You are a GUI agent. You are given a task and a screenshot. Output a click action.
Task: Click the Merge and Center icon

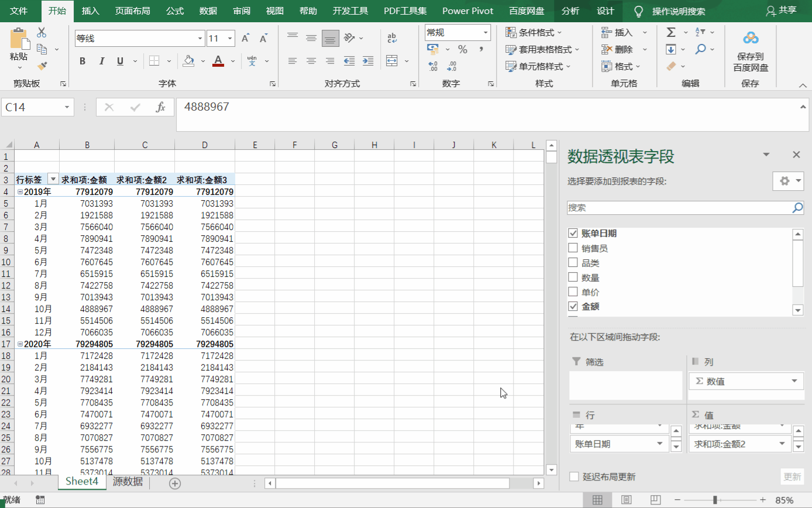[x=392, y=61]
